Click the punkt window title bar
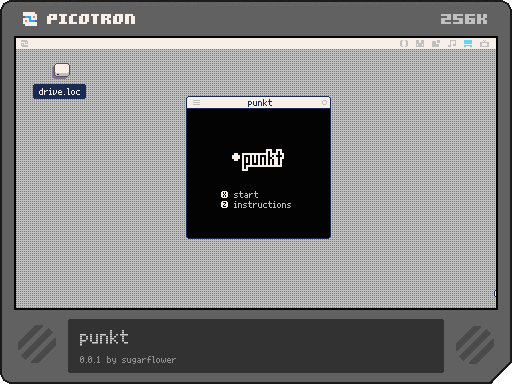This screenshot has height=384, width=512. click(259, 103)
